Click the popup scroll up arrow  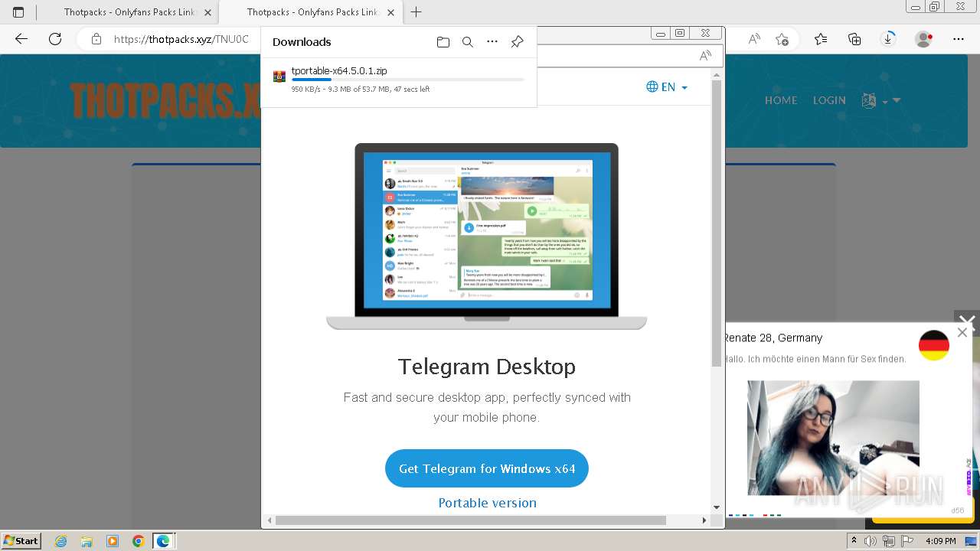717,75
